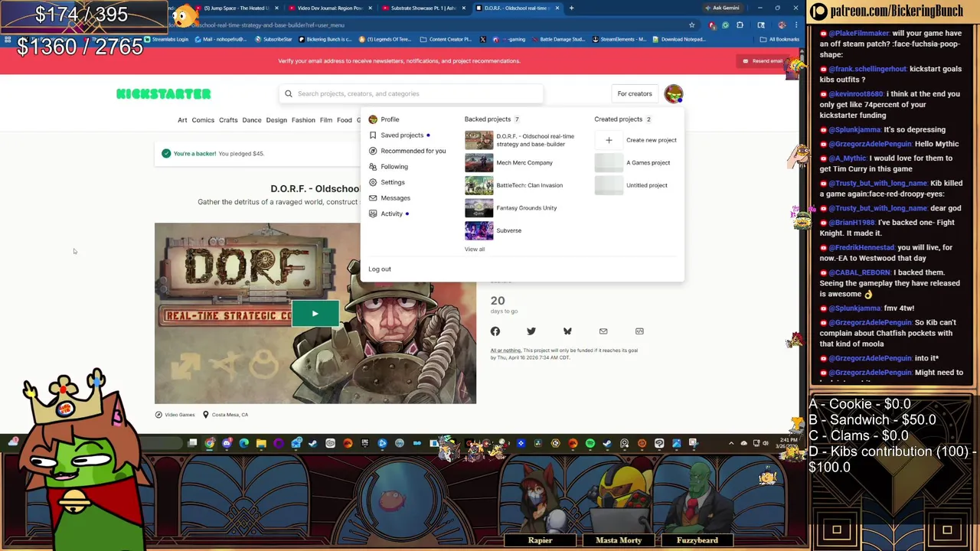Image resolution: width=980 pixels, height=551 pixels.
Task: Select the Art category
Action: click(x=182, y=120)
